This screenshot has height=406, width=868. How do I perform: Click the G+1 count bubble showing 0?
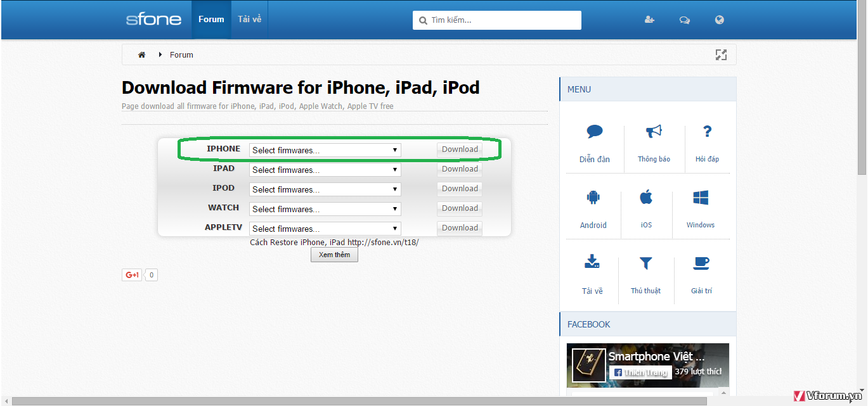pos(152,275)
